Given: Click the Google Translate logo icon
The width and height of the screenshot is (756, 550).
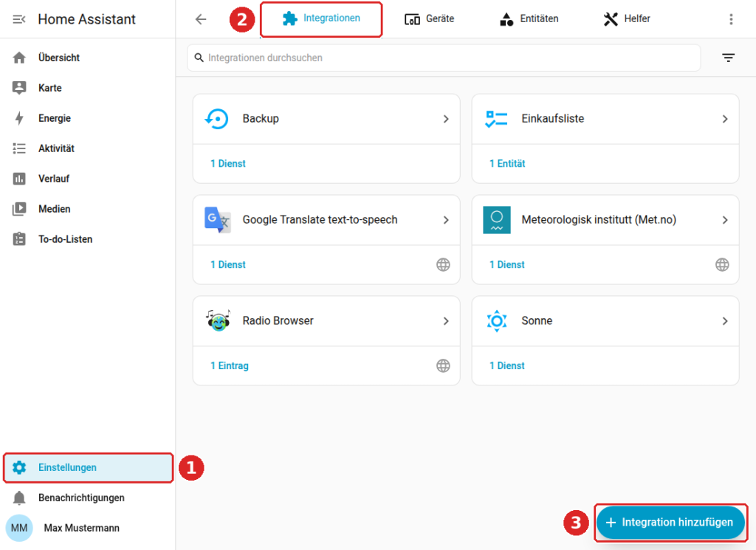Looking at the screenshot, I should coord(218,220).
